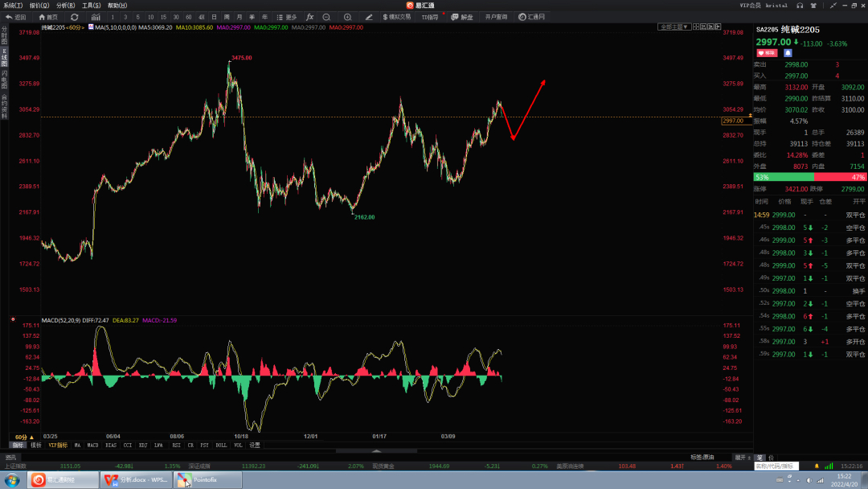The image size is (868, 489).
Task: Click the blue bell alert icon
Action: [x=788, y=53]
